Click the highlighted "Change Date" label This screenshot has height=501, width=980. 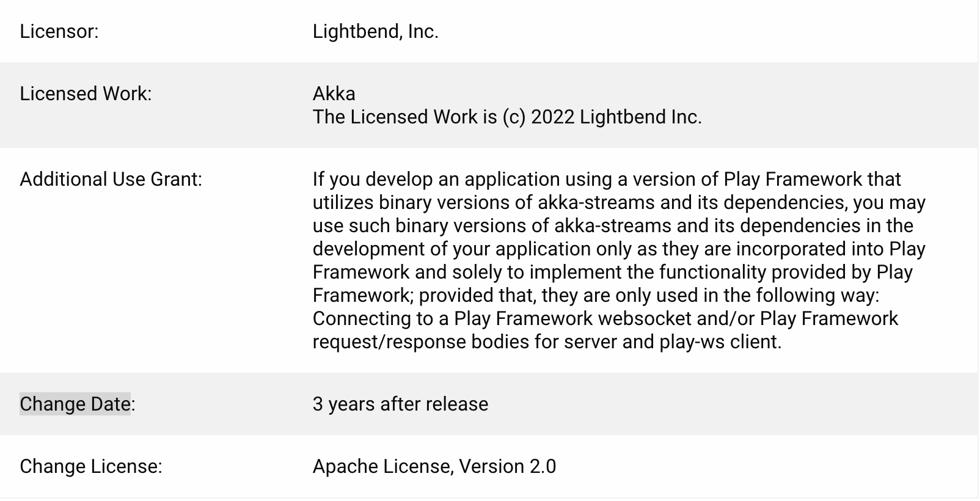tap(75, 404)
